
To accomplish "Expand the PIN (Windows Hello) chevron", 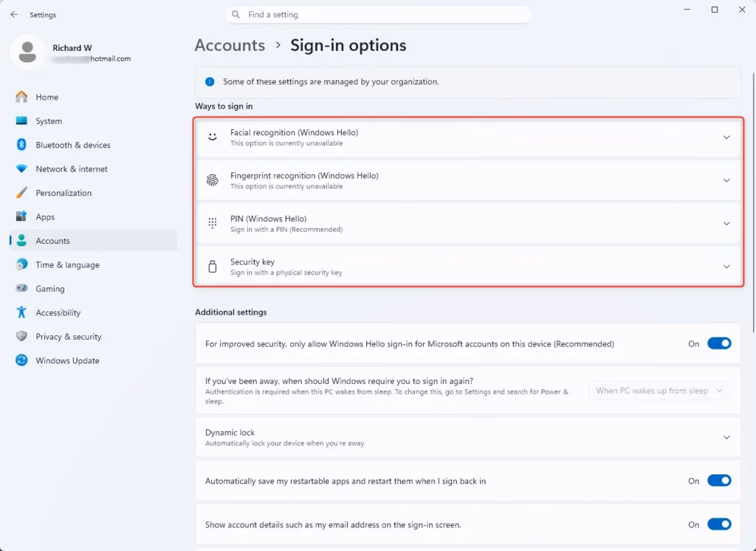I will pos(726,223).
